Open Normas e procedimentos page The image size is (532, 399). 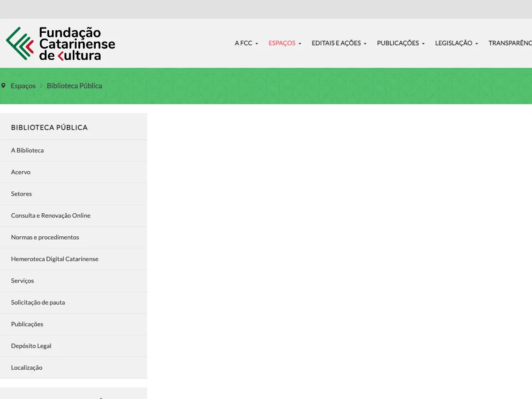click(74, 237)
